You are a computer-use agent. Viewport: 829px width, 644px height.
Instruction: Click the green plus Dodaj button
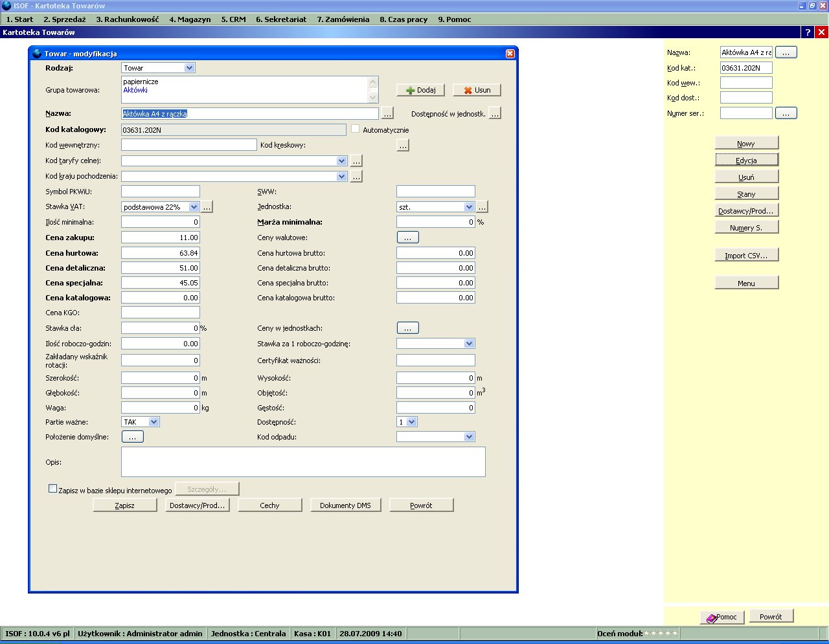(420, 91)
